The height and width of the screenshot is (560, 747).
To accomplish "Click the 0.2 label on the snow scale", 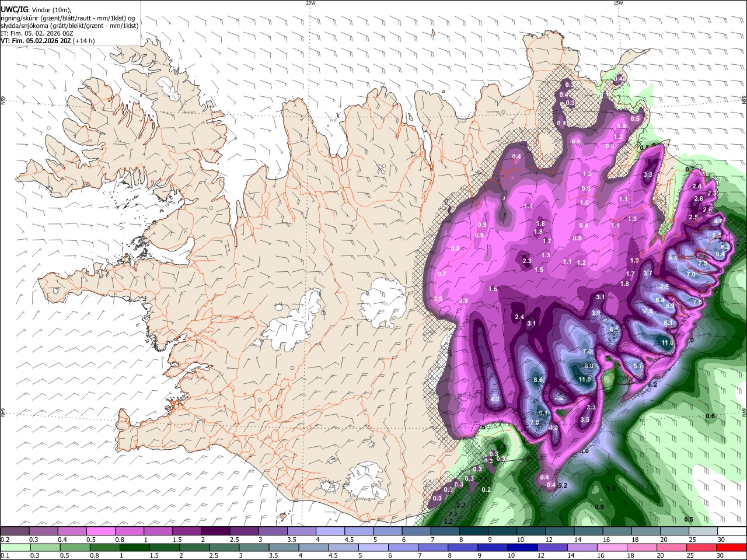I will (x=5, y=540).
